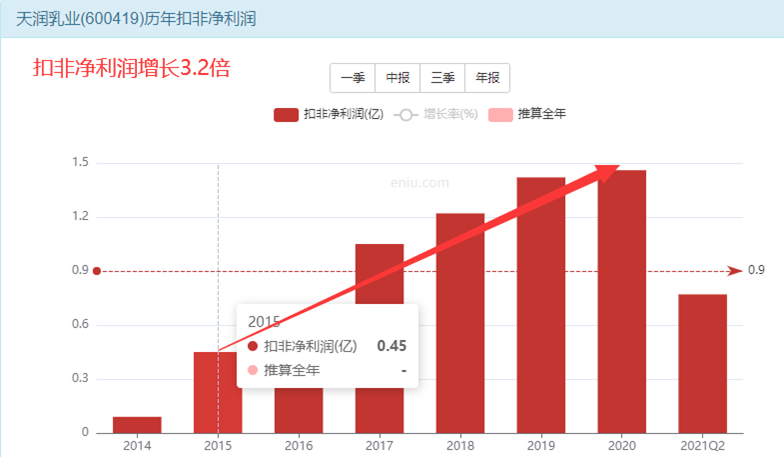Click the x-axis label 2014

pos(137,446)
